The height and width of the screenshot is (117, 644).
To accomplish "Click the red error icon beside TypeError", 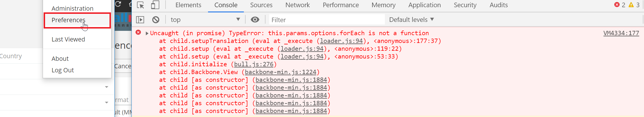I will [x=138, y=32].
